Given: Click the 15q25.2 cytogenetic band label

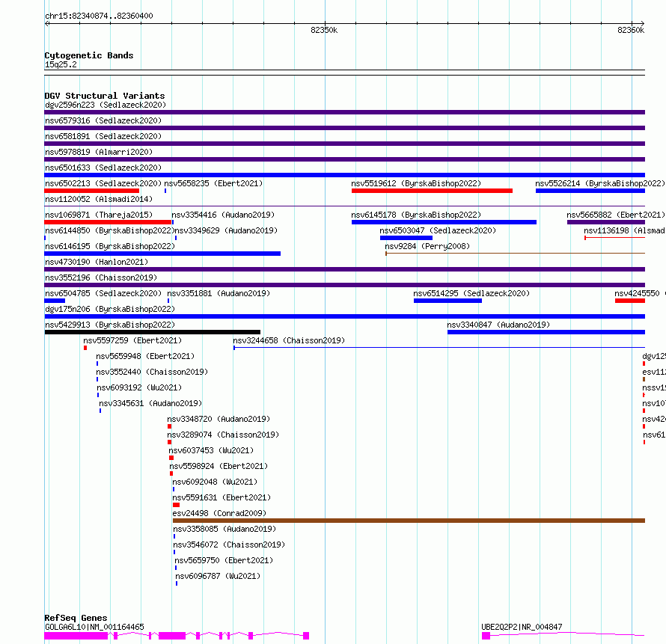Looking at the screenshot, I should click(61, 64).
